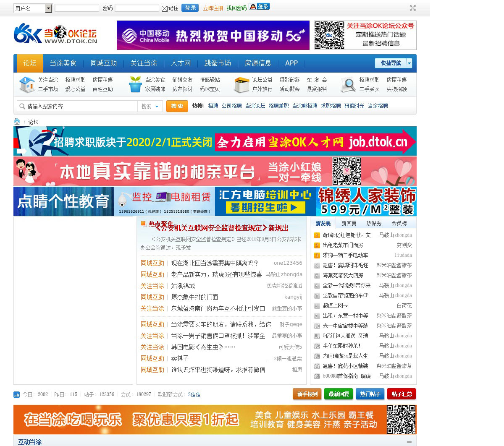Open the 同城互助 nav tab
Image resolution: width=504 pixels, height=446 pixels.
click(104, 63)
